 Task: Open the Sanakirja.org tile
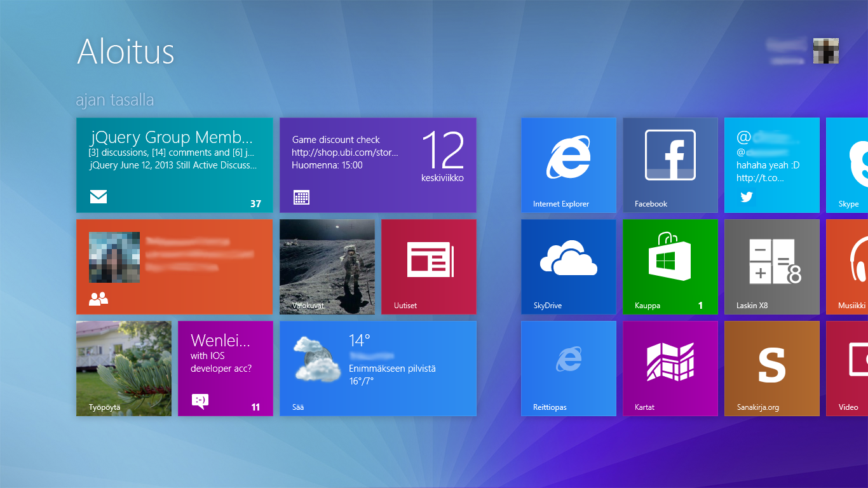[x=772, y=369]
